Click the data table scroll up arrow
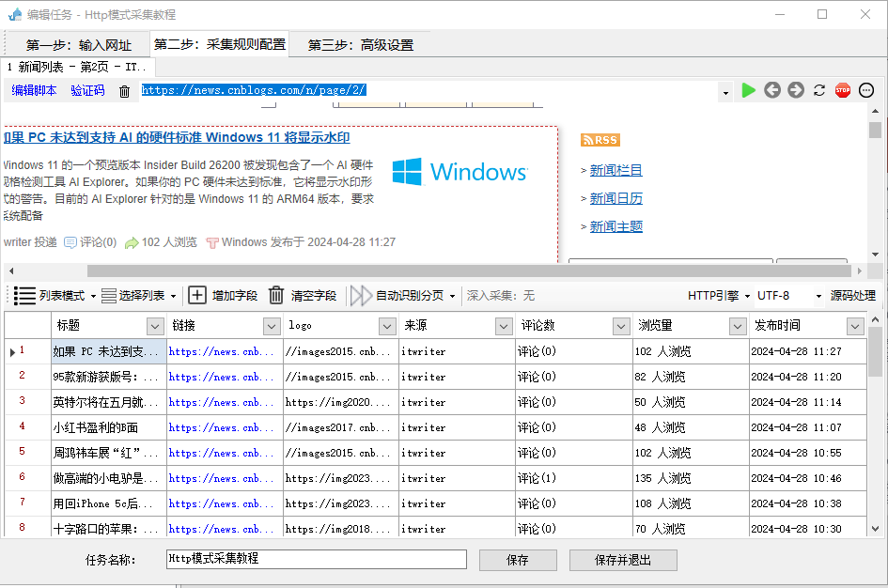The image size is (888, 588). pos(876,319)
